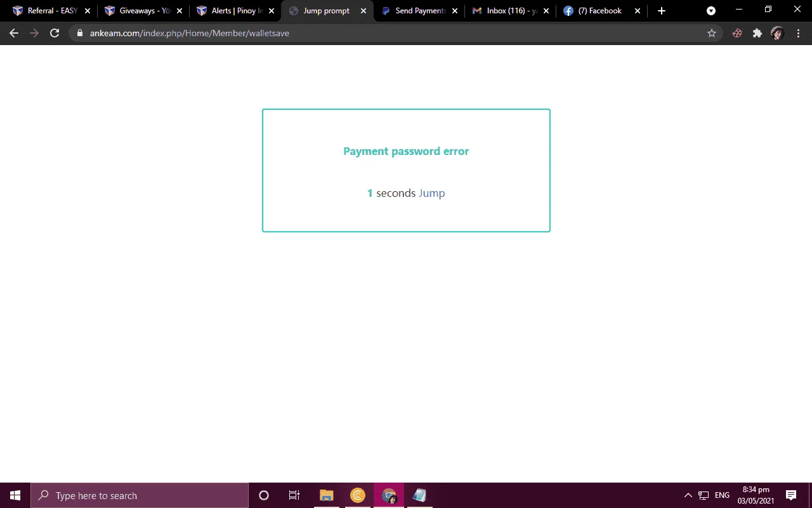Open the orange C app on taskbar
The height and width of the screenshot is (508, 812).
coord(358,495)
